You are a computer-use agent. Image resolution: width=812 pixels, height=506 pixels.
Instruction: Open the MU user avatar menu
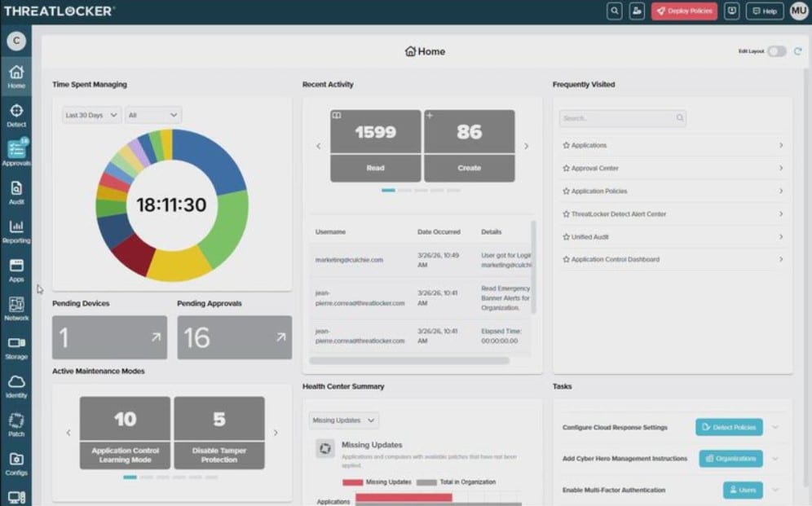(798, 11)
